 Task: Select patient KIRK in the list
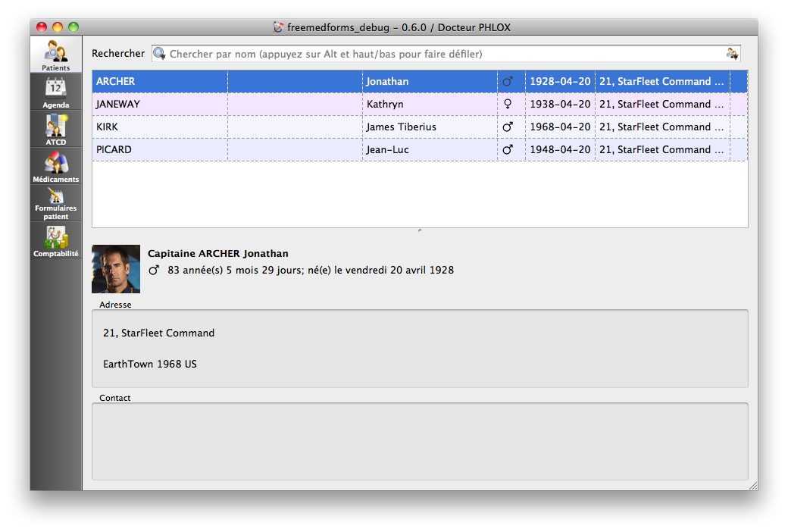[108, 127]
